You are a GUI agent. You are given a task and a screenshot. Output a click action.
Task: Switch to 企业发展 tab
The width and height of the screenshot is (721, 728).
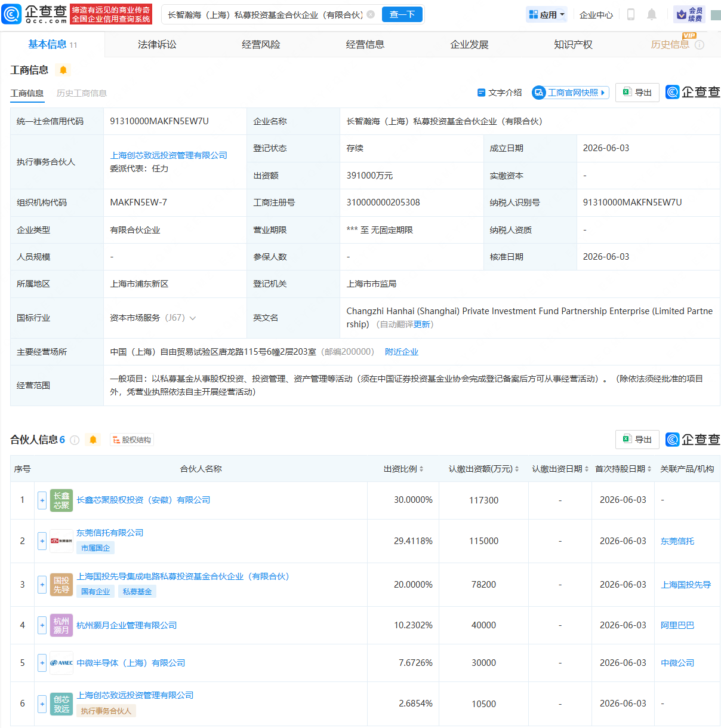469,45
